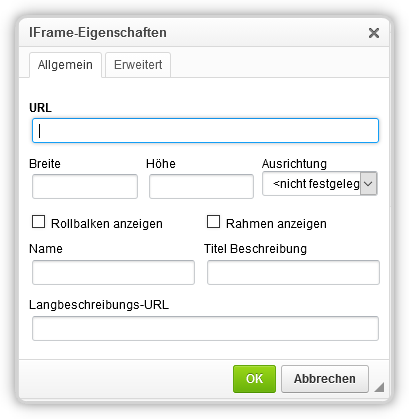
Task: Click the IFrame-Eigenschaften title bar text
Action: pos(98,33)
